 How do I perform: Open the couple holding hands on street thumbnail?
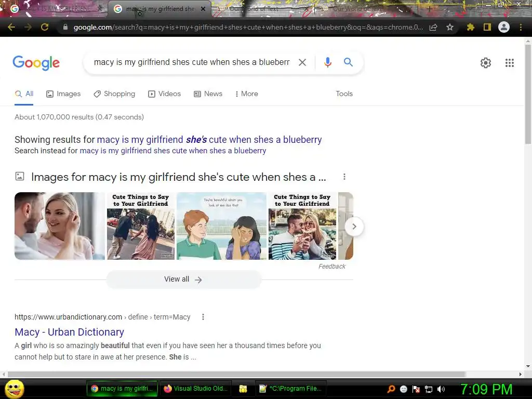click(141, 226)
